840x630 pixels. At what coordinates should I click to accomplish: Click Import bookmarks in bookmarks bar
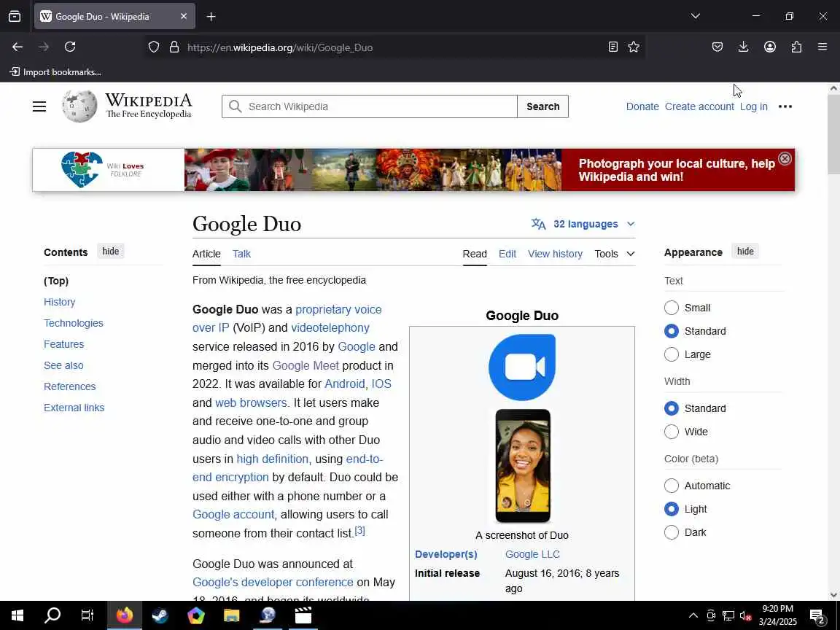click(55, 71)
